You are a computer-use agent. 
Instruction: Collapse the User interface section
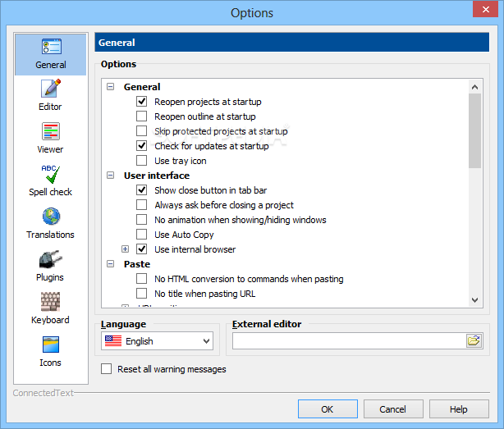[x=111, y=176]
